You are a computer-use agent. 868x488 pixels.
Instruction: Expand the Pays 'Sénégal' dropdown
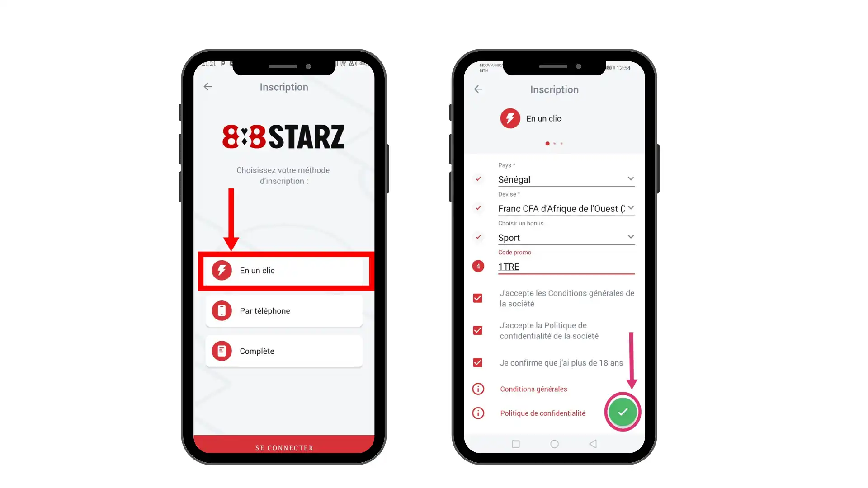(x=630, y=179)
